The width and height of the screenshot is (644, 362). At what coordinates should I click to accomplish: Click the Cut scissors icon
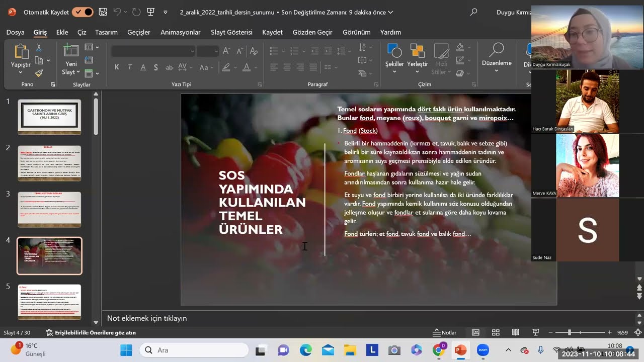39,47
